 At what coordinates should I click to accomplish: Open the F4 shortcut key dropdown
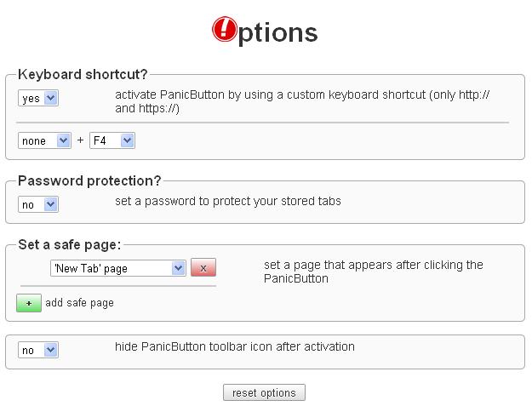point(112,140)
